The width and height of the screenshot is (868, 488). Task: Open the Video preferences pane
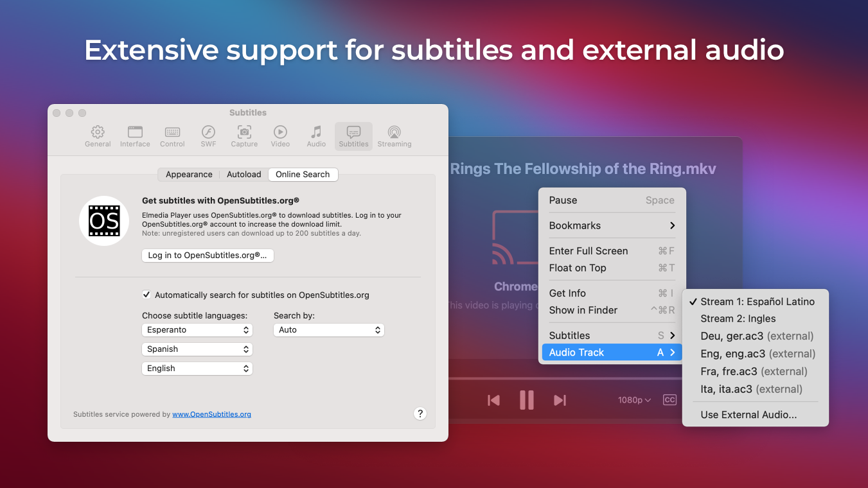pos(280,136)
